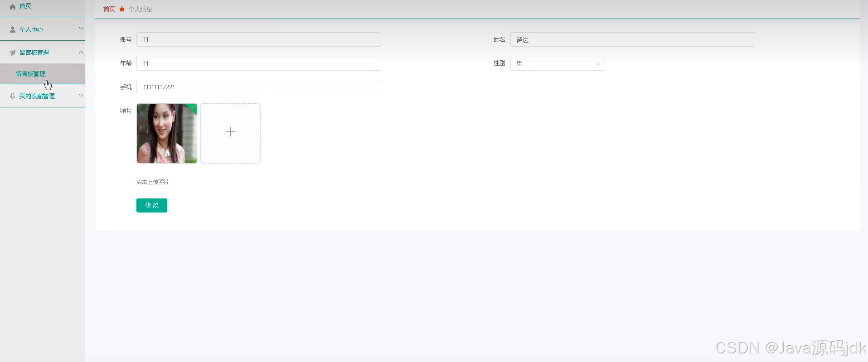Go to 首页 via the breadcrumb link
This screenshot has width=868, height=362.
109,9
